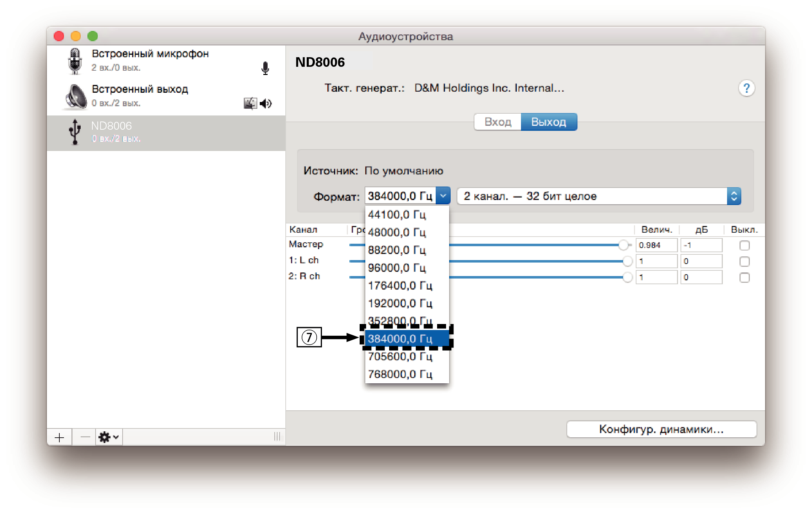Click the дБ column header
This screenshot has height=513, width=812.
click(701, 229)
